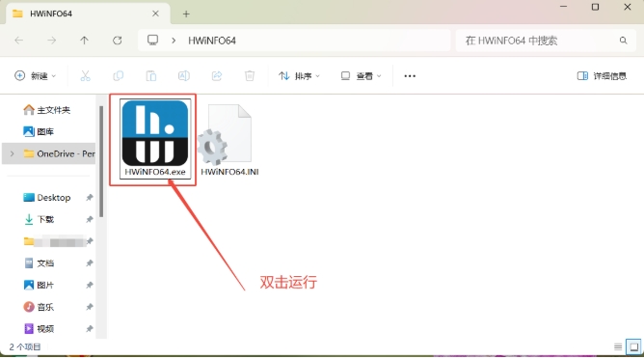Unpin Desktop via its pin icon

point(89,198)
